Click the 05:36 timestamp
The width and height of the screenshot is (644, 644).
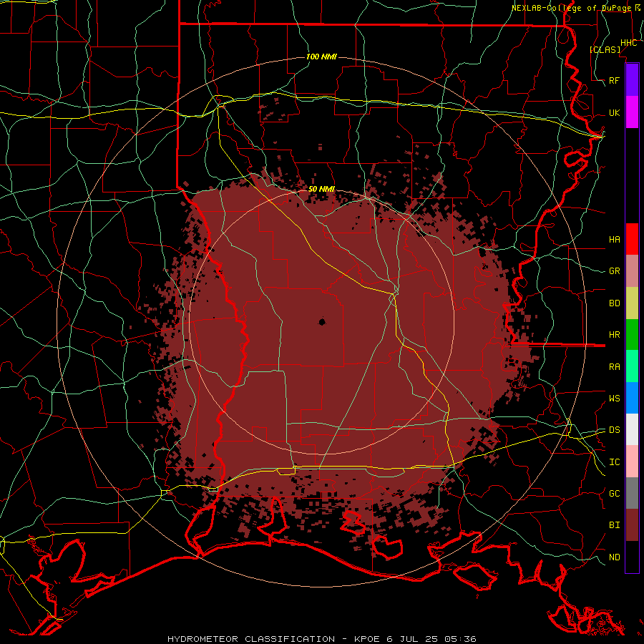point(461,639)
